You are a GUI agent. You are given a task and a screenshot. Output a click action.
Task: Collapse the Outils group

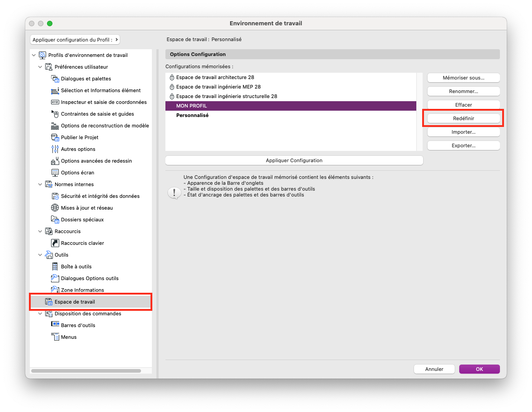coord(40,255)
